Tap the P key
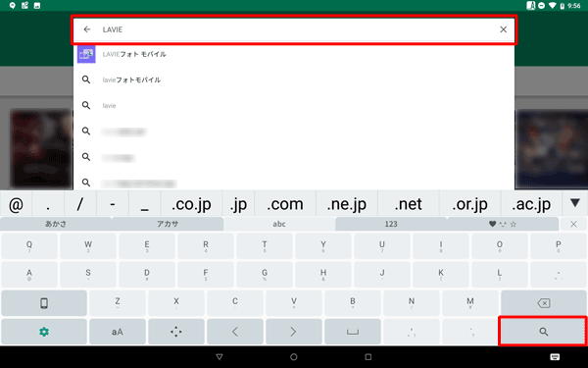The image size is (588, 368). tap(559, 246)
